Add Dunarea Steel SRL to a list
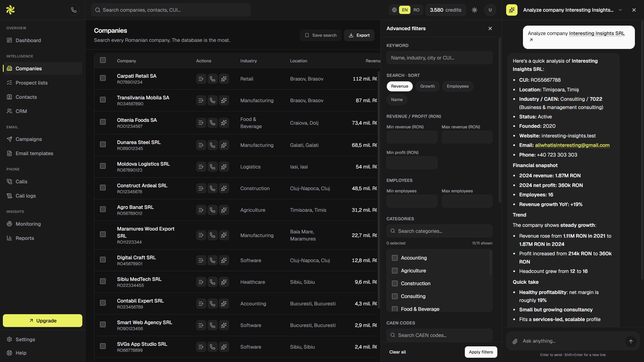Image resolution: width=644 pixels, height=362 pixels. click(201, 145)
